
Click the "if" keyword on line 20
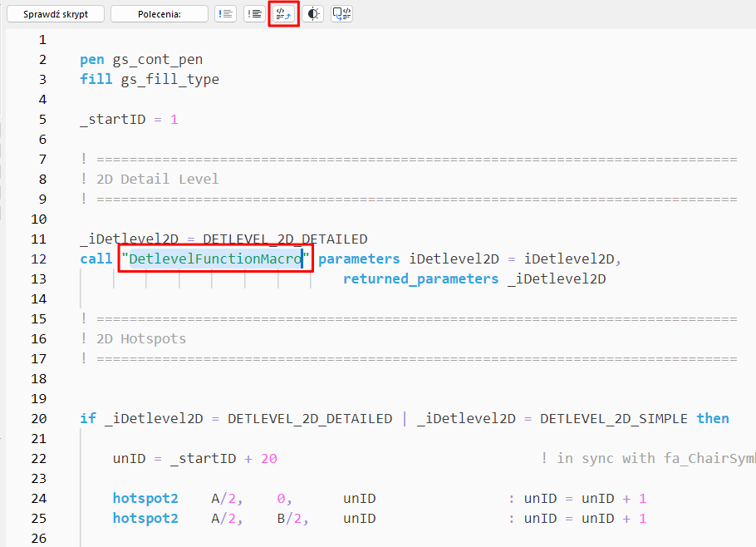[x=88, y=418]
